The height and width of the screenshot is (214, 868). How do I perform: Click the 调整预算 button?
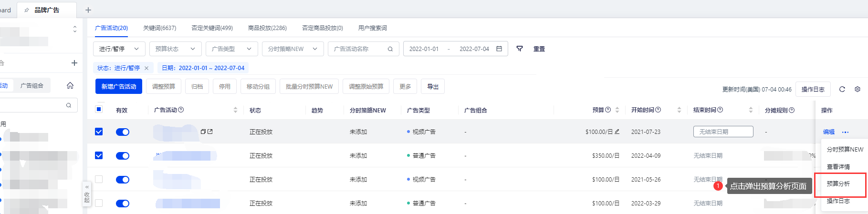click(164, 86)
